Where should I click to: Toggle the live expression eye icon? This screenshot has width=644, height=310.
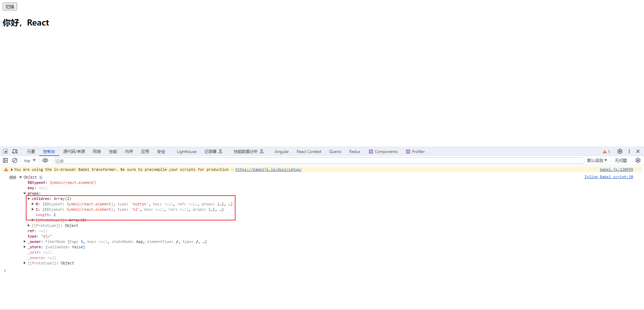45,161
